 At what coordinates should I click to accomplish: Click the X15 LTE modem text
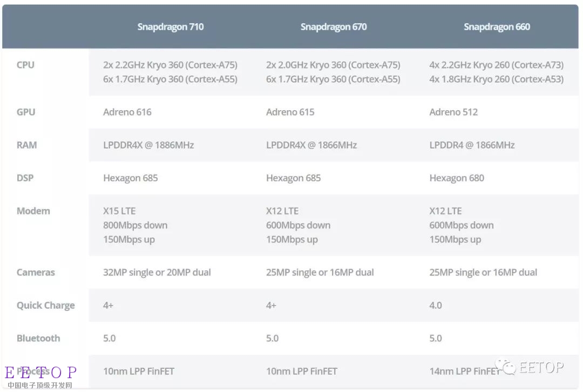119,211
